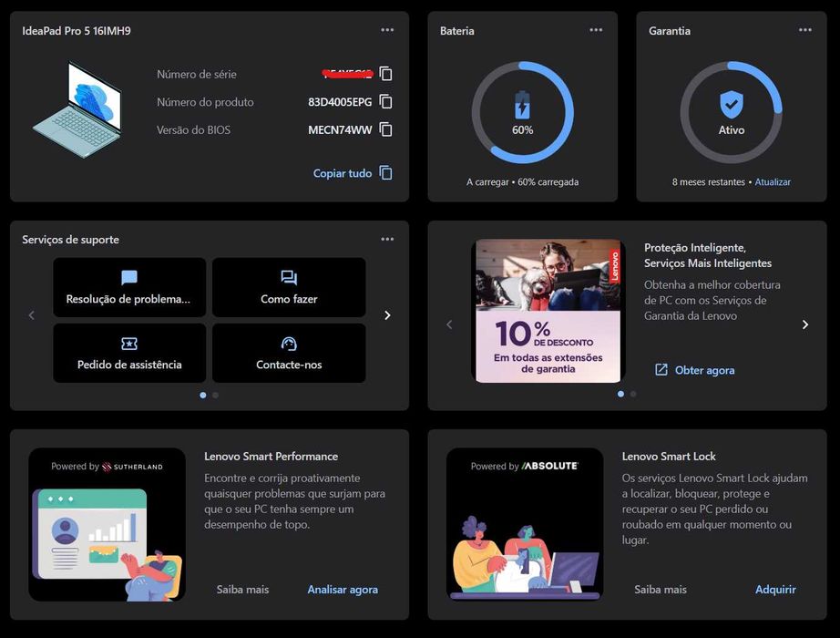This screenshot has width=840, height=638.
Task: Click the 'Lenovo Smart Performance' heading
Action: (x=271, y=457)
